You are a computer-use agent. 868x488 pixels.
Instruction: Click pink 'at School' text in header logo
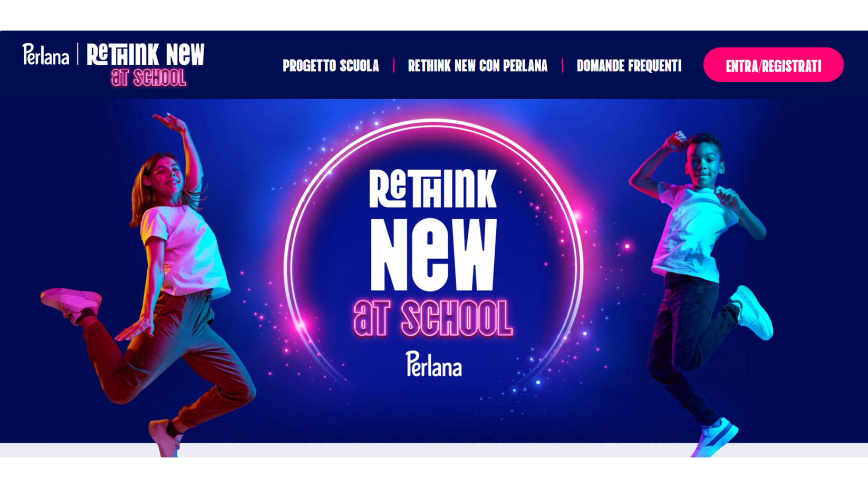pyautogui.click(x=149, y=77)
